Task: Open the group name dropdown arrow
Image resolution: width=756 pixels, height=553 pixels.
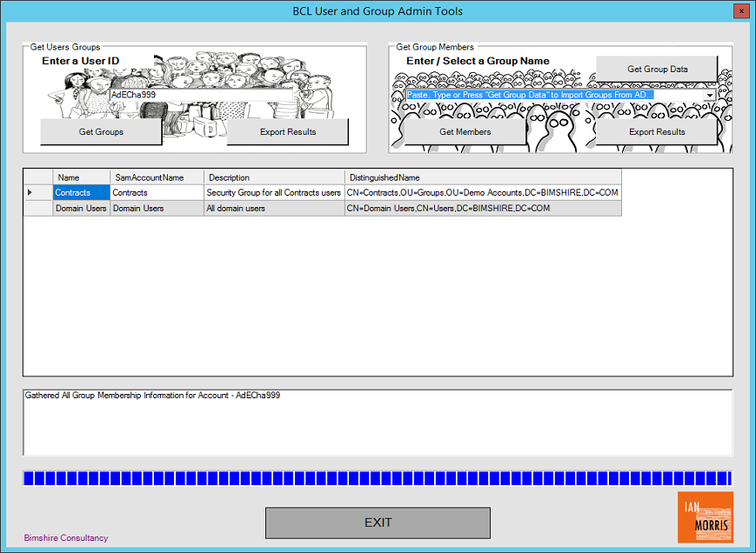Action: [x=709, y=95]
